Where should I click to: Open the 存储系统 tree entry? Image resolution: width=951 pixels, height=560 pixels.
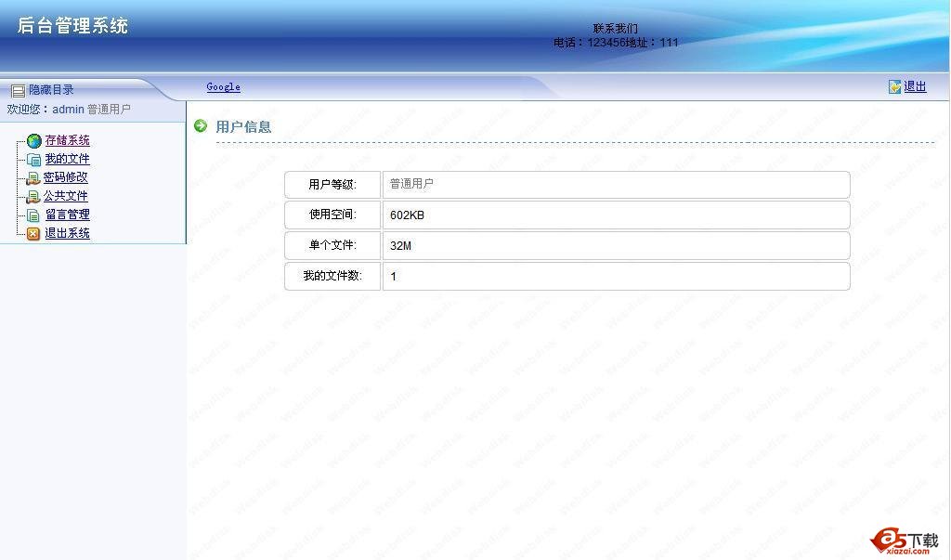click(x=67, y=139)
